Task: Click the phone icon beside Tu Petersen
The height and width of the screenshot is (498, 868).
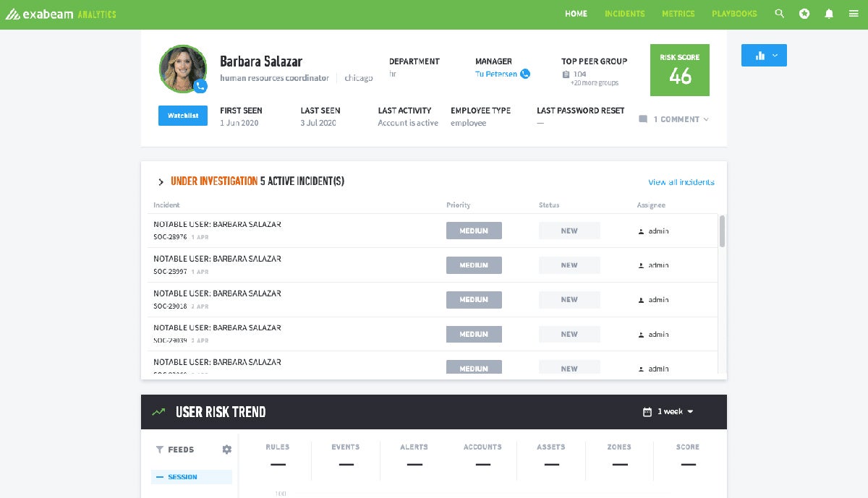Action: (x=525, y=74)
